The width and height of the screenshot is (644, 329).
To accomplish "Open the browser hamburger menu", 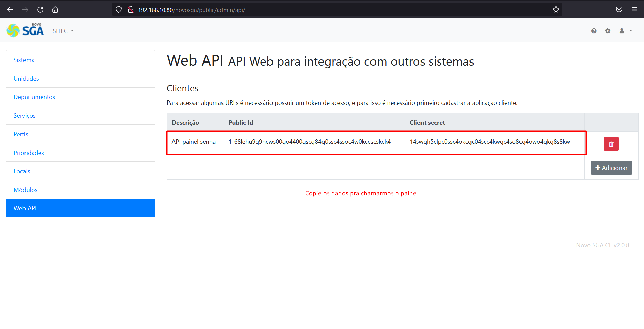I will [634, 10].
